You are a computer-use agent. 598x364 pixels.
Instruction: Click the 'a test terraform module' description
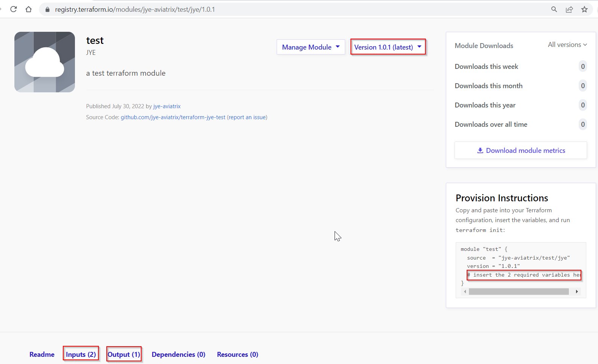[126, 73]
